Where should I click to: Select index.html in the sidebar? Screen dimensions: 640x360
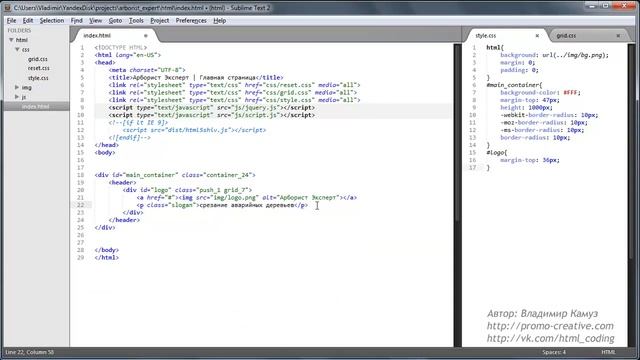36,107
